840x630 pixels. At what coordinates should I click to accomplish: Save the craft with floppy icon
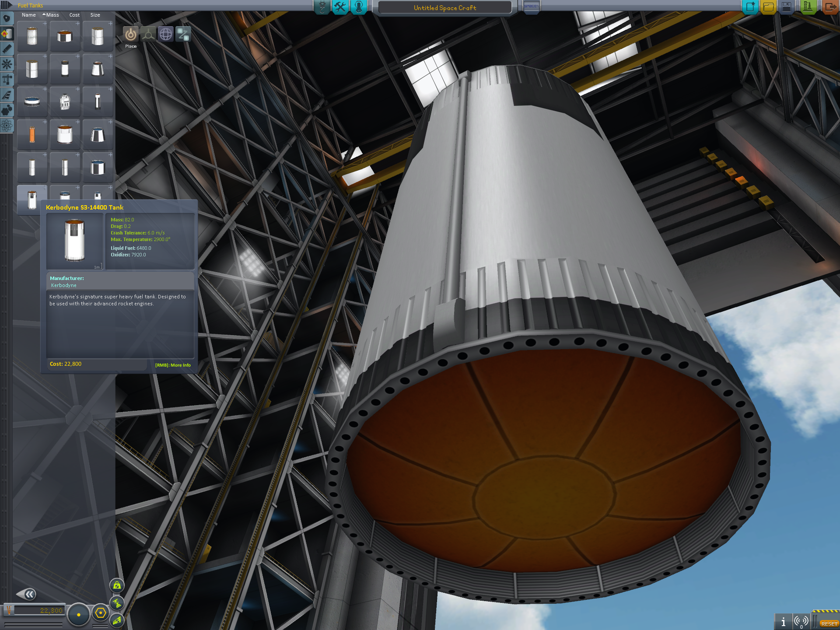click(x=787, y=7)
